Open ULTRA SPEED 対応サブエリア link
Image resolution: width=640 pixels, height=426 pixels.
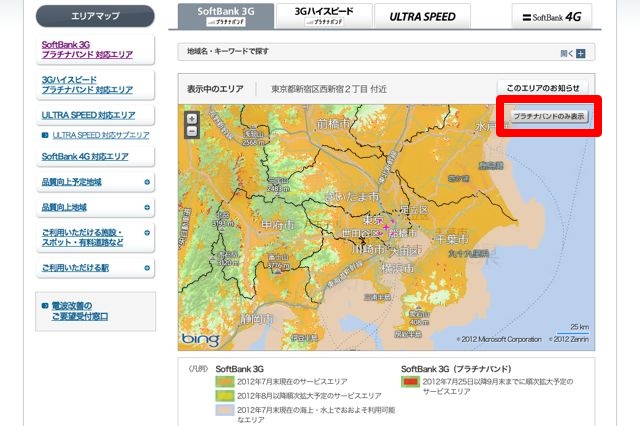pos(101,135)
